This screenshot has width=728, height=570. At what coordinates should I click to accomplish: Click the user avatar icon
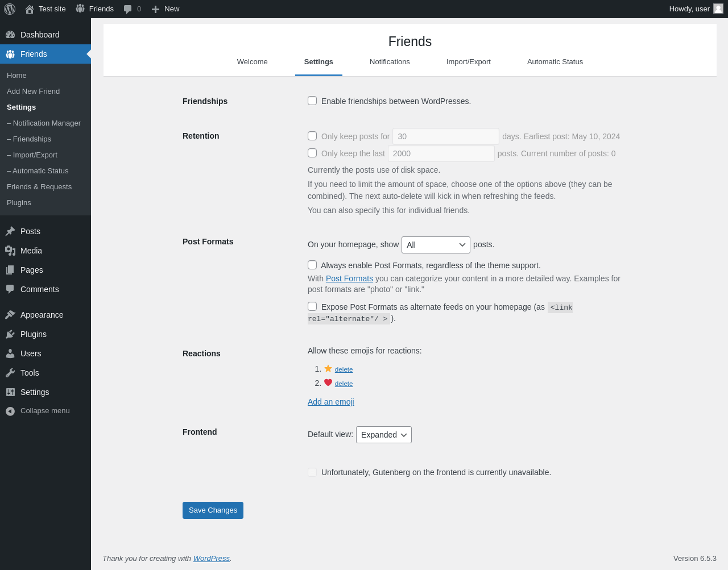click(x=718, y=9)
